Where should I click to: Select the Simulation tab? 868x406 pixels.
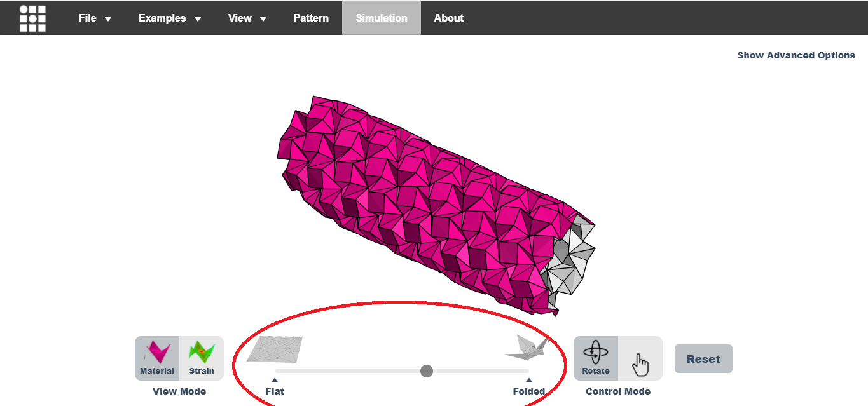(x=382, y=18)
